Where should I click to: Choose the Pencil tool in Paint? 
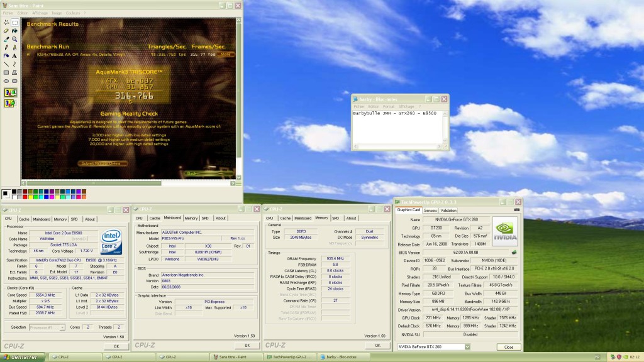(x=6, y=48)
